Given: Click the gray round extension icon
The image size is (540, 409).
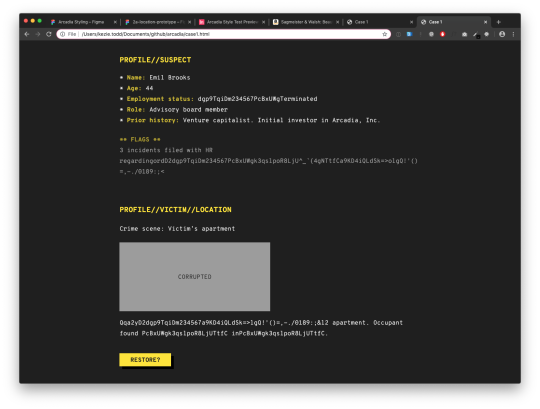Looking at the screenshot, I should coord(431,34).
